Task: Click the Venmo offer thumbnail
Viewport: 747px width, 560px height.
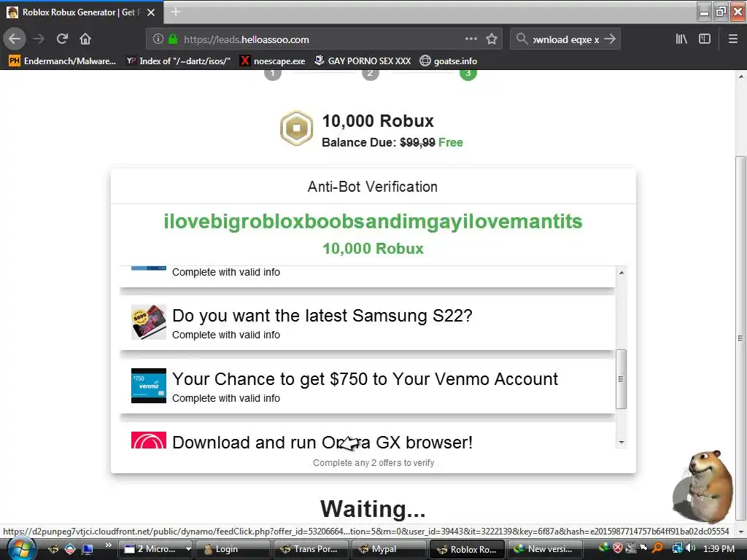Action: point(149,386)
